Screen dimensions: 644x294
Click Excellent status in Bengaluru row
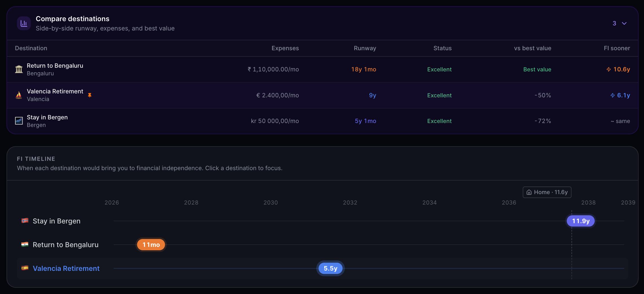[x=439, y=69]
